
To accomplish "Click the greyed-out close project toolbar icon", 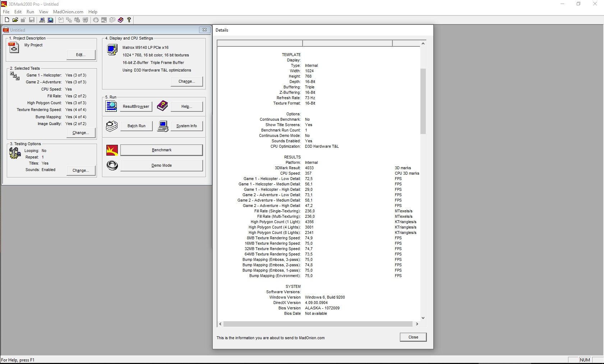I will [23, 20].
